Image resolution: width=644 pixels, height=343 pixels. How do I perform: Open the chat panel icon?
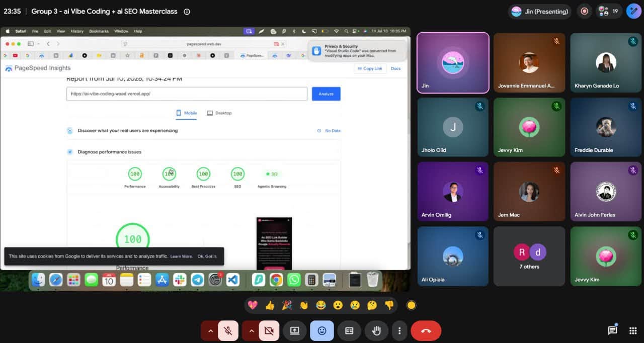(x=612, y=330)
